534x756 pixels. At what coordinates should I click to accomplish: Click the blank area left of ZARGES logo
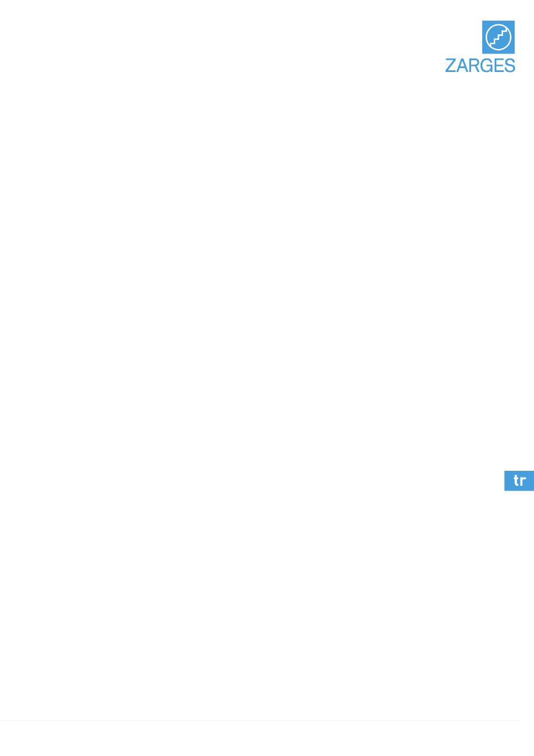click(225, 45)
